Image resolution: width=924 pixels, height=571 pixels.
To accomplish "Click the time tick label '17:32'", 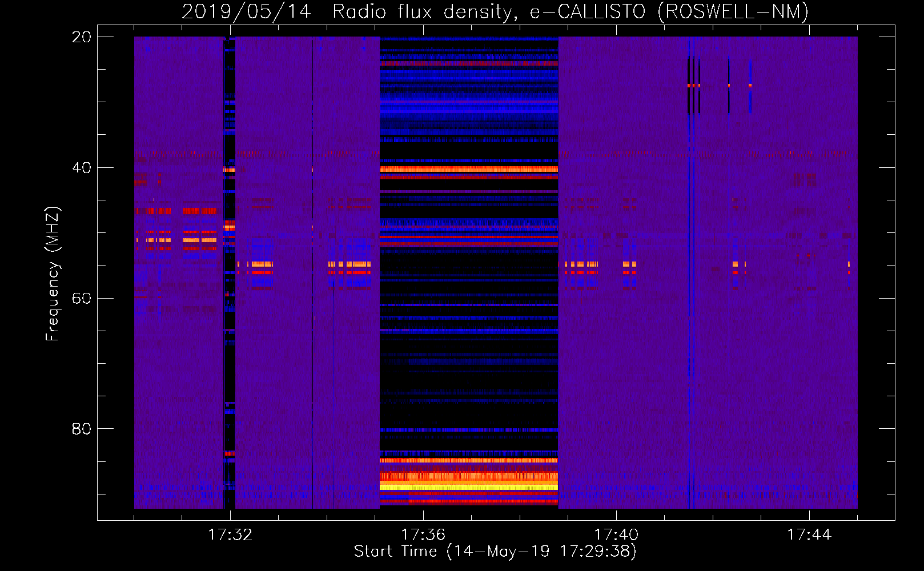I will (x=230, y=535).
